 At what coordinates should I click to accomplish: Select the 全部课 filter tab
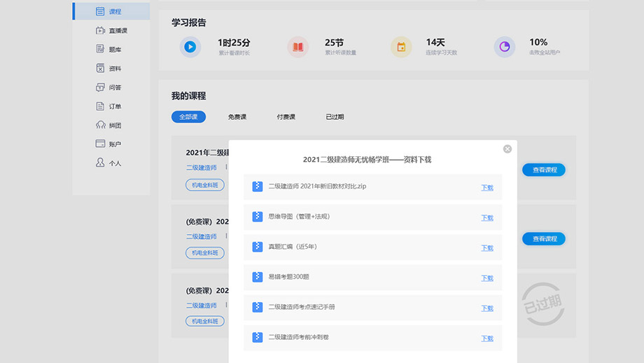[x=188, y=117]
